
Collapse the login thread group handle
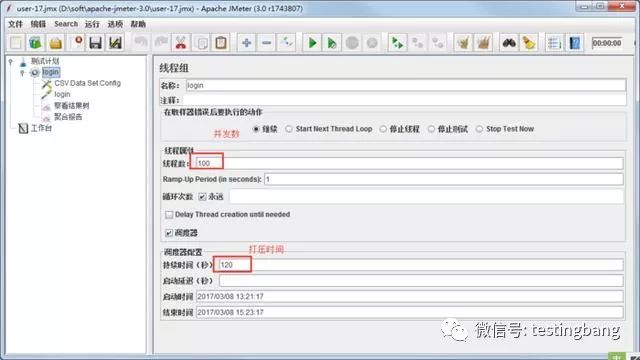22,73
